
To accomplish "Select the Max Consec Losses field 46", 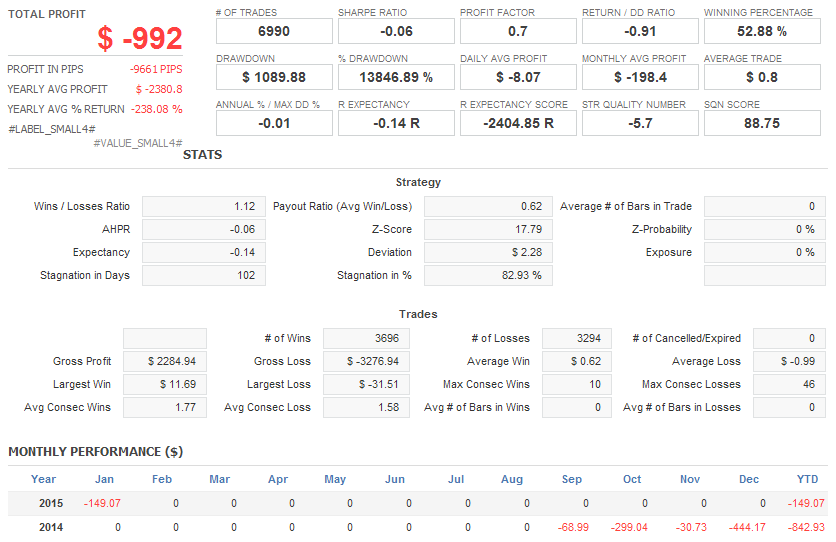I will tap(789, 384).
